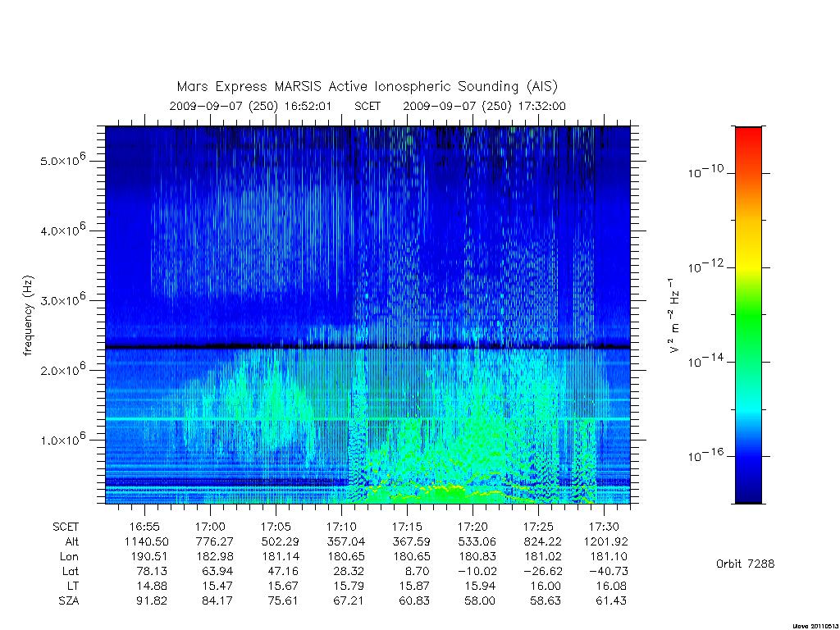840x630 pixels.
Task: Click the '17:15' time tick label
Action: 407,527
